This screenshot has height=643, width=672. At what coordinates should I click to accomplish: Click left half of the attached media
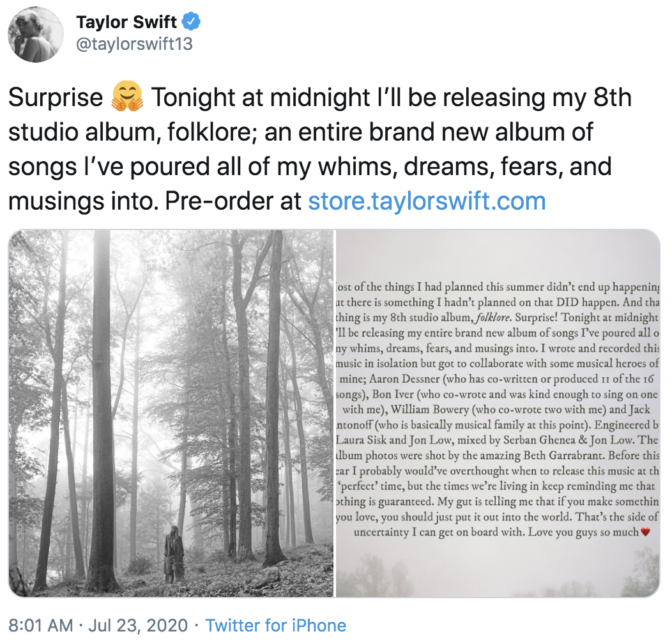coord(169,412)
